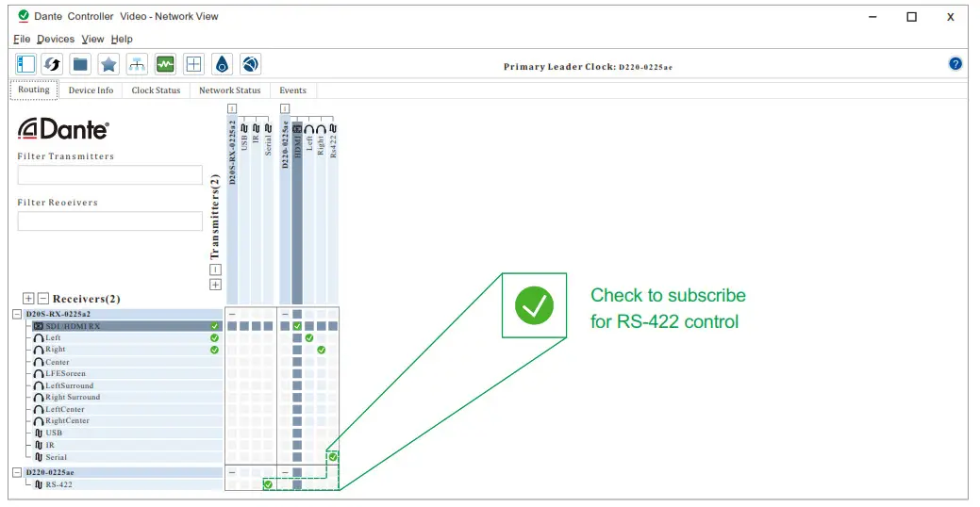
Task: Click the serial icon beside USB receiver row
Action: point(39,433)
